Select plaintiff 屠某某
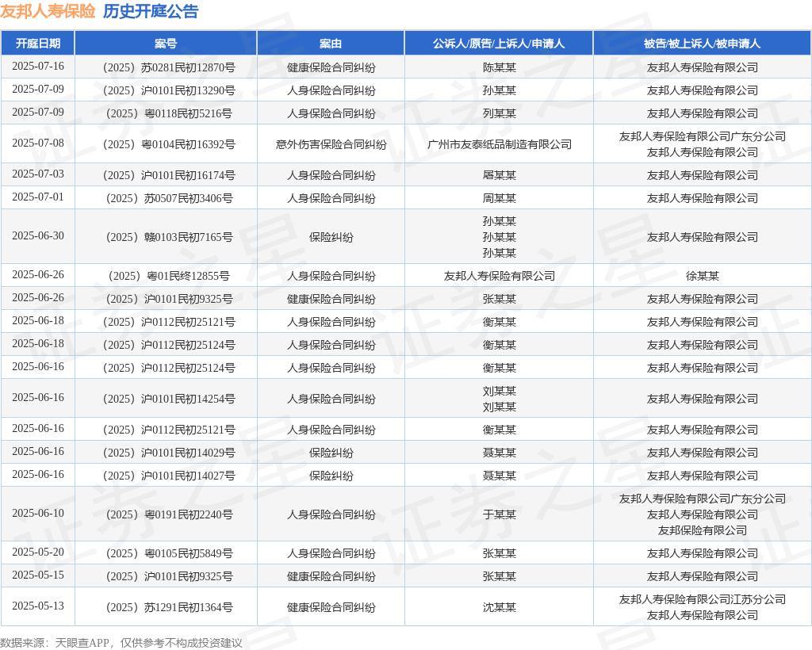This screenshot has height=650, width=812. point(500,175)
